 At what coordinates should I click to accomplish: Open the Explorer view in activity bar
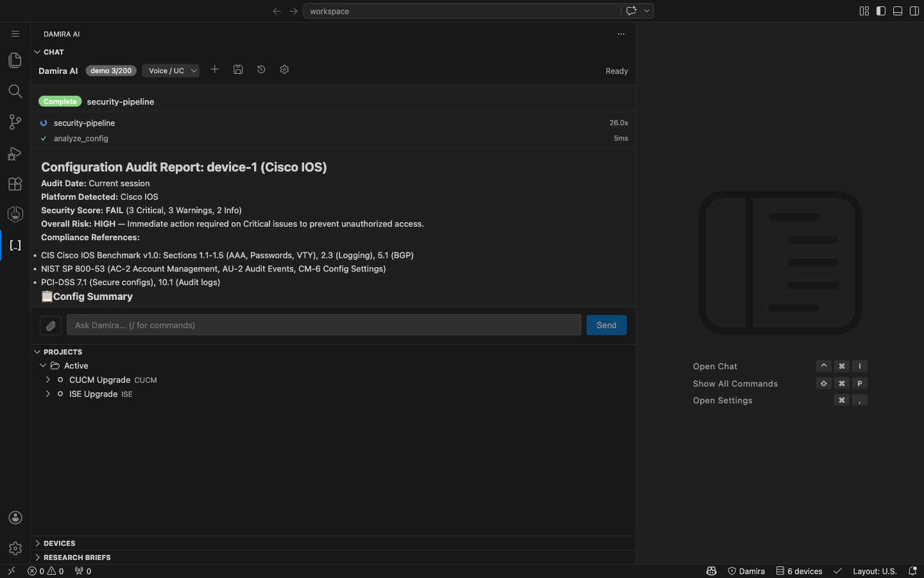[15, 60]
